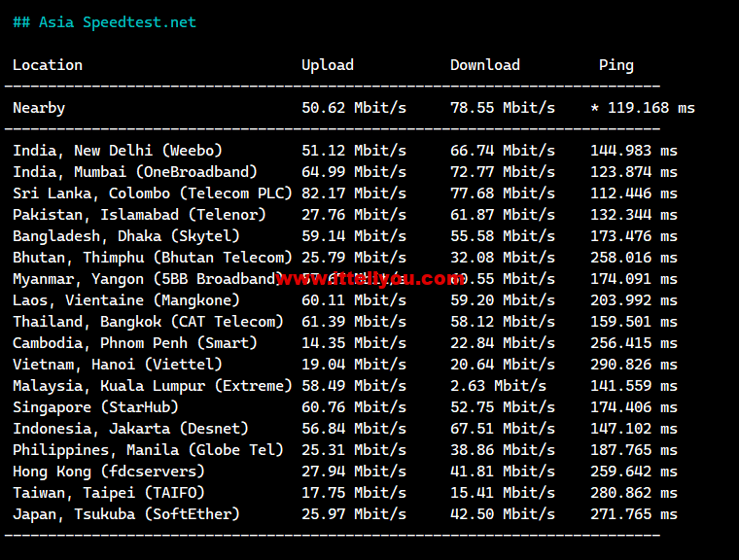This screenshot has height=560, width=739.
Task: Select the Nearby row label
Action: 39,108
